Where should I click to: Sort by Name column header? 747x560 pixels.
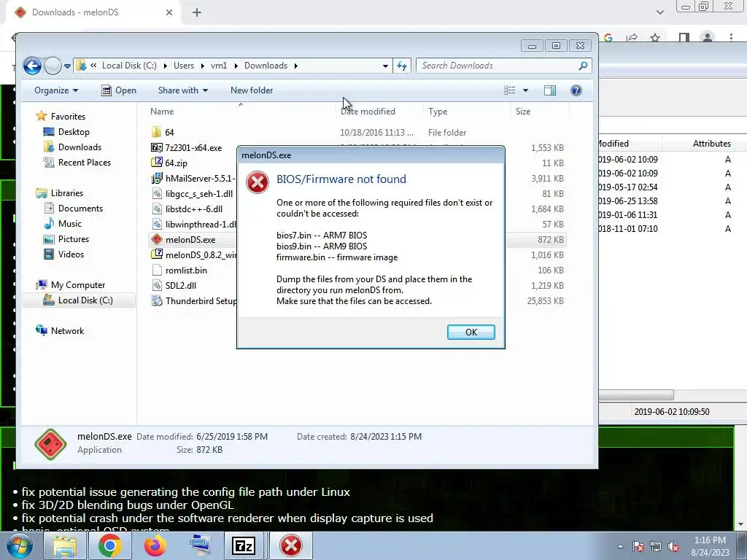[x=162, y=112]
